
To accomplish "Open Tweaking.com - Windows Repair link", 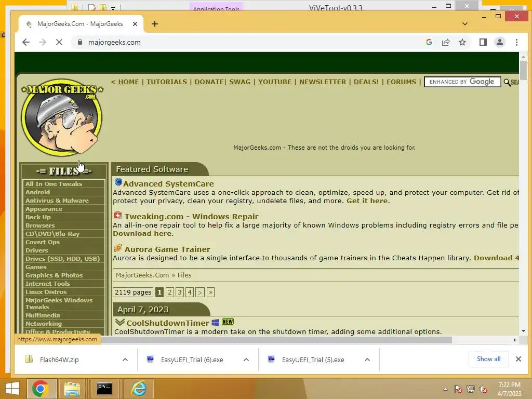I will (x=191, y=217).
